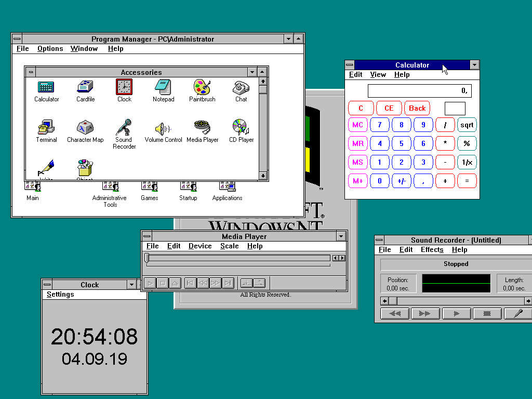532x399 pixels.
Task: Click the Stop button in Sound Recorder
Action: click(x=487, y=313)
